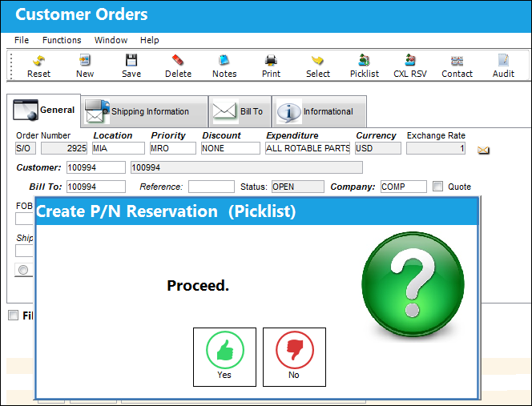This screenshot has height=406, width=532.
Task: Click the Location field showing MIA
Action: coord(119,148)
